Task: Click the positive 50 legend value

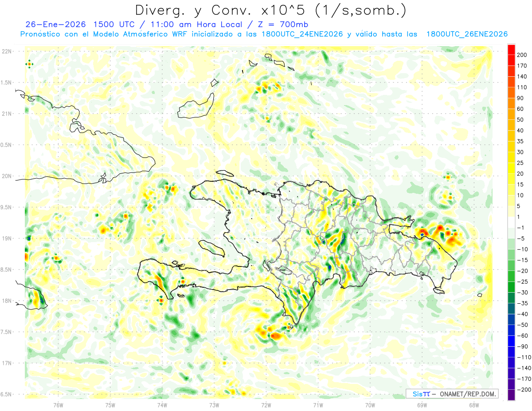Action: coord(520,120)
